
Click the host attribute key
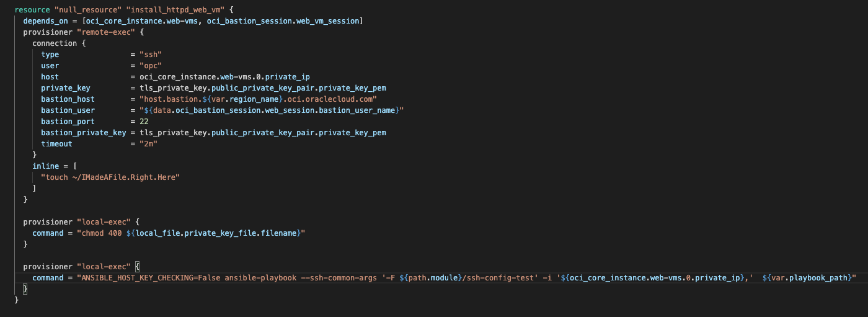tap(50, 77)
